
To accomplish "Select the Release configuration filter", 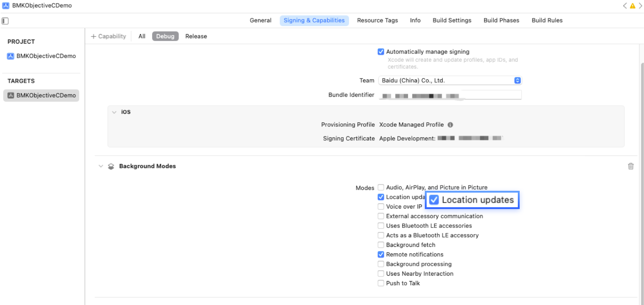I will pos(196,36).
